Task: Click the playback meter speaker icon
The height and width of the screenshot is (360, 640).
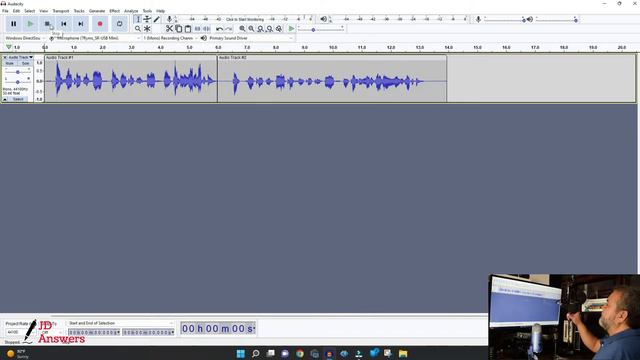Action: 324,19
